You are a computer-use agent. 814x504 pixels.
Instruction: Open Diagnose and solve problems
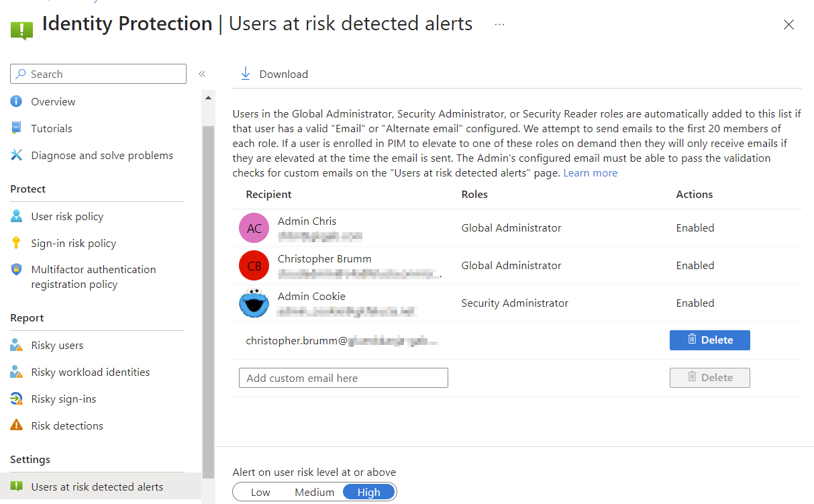click(101, 155)
